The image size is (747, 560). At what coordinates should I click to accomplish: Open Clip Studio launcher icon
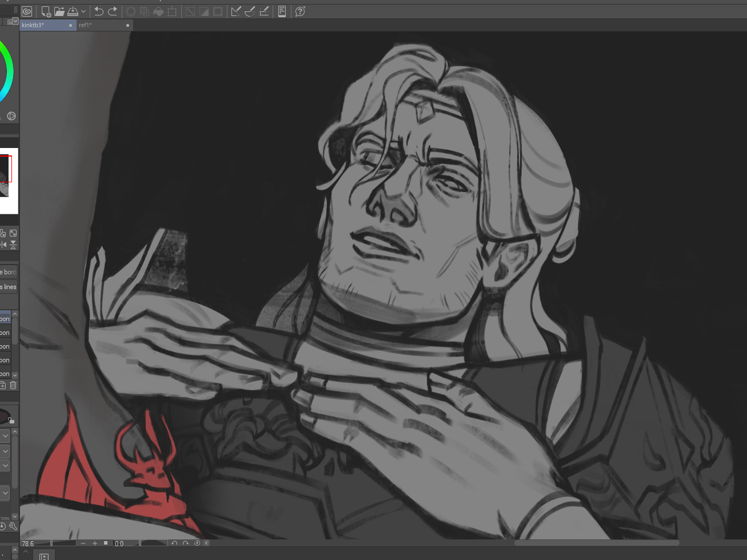(26, 11)
